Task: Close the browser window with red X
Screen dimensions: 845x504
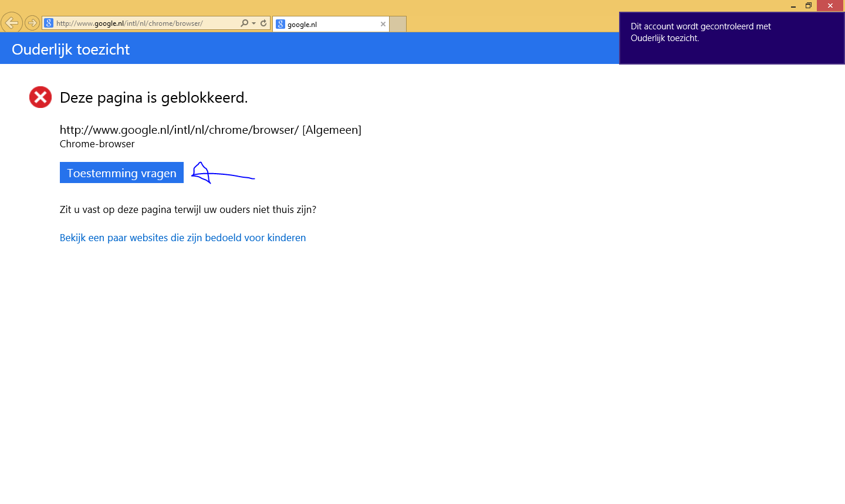Action: (x=830, y=6)
